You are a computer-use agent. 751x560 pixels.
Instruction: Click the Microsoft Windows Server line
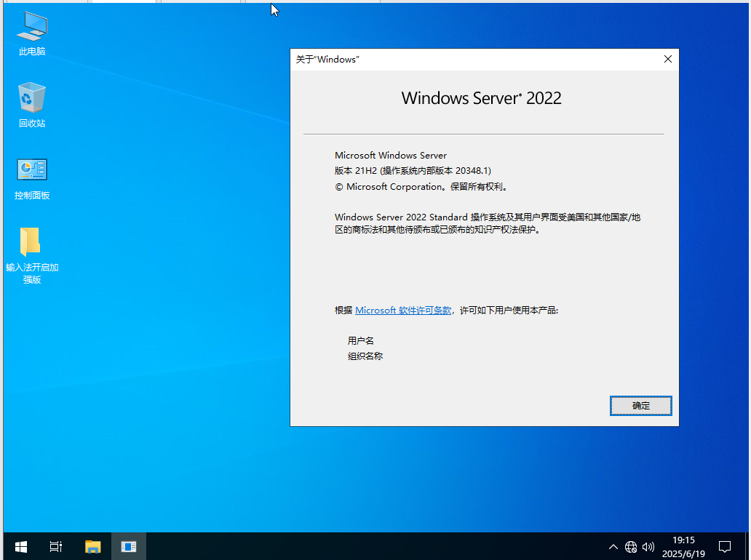[391, 156]
